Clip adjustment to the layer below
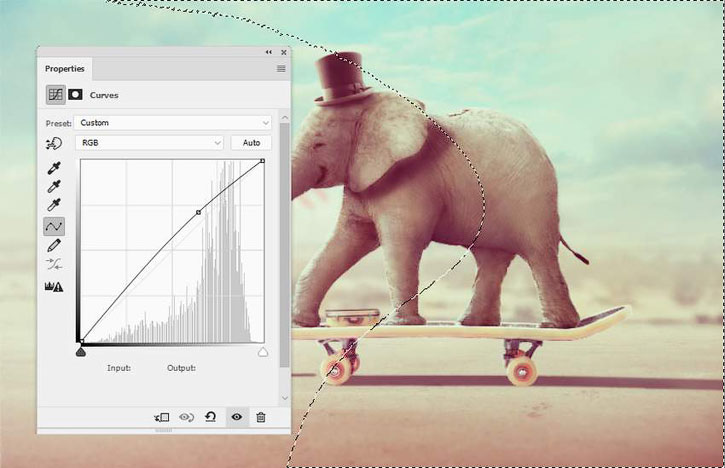 coord(162,417)
